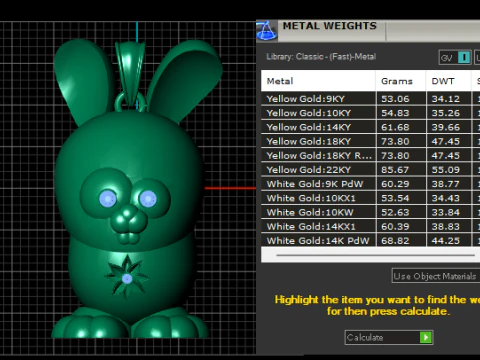Select the White Gold:14KX1 row
Image resolution: width=480 pixels, height=360 pixels.
coord(370,226)
